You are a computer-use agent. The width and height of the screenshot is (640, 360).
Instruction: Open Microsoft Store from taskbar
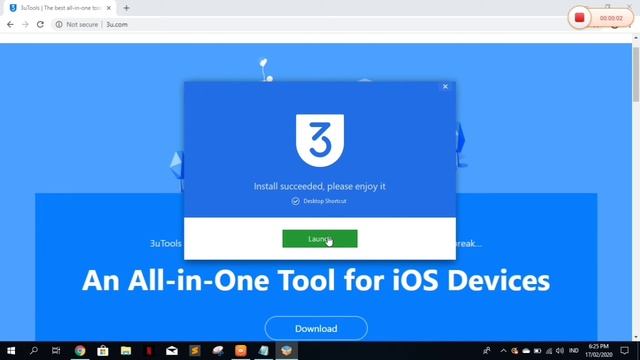[x=103, y=351]
